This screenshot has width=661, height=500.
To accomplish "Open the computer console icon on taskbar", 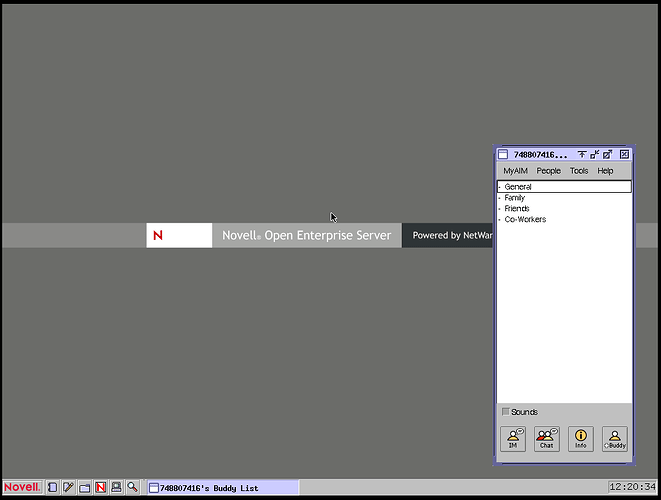I will coord(116,487).
